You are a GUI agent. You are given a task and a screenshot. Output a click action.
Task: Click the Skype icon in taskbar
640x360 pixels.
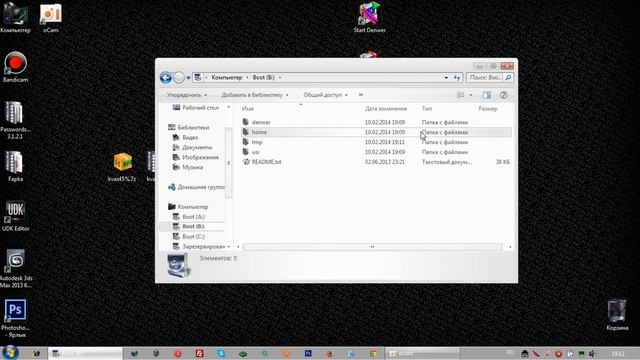click(x=221, y=353)
